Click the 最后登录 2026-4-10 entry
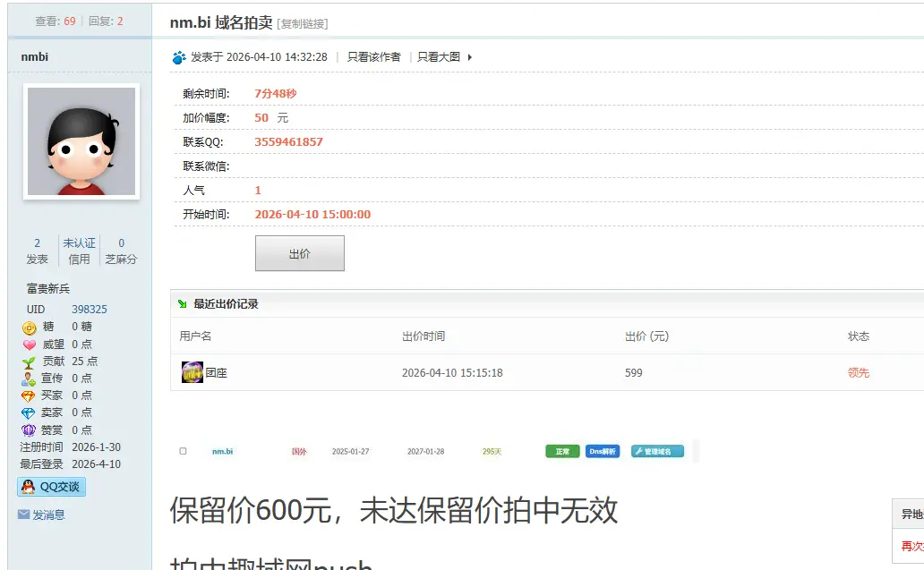 [70, 464]
